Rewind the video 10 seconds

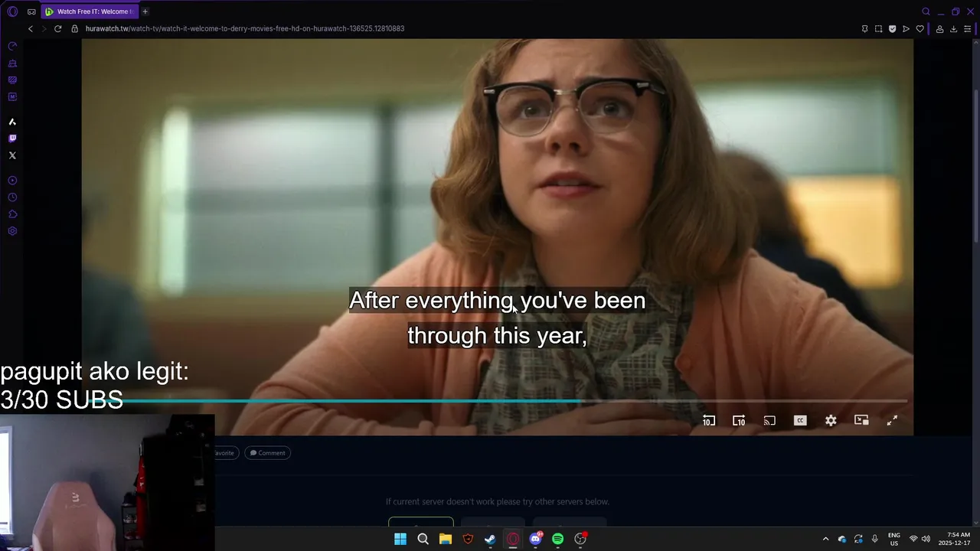(x=709, y=420)
